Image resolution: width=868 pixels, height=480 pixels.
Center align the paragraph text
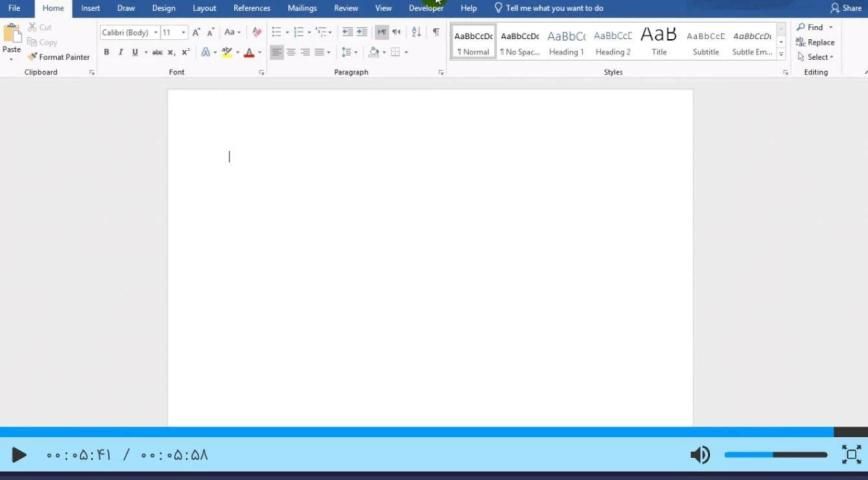[291, 52]
